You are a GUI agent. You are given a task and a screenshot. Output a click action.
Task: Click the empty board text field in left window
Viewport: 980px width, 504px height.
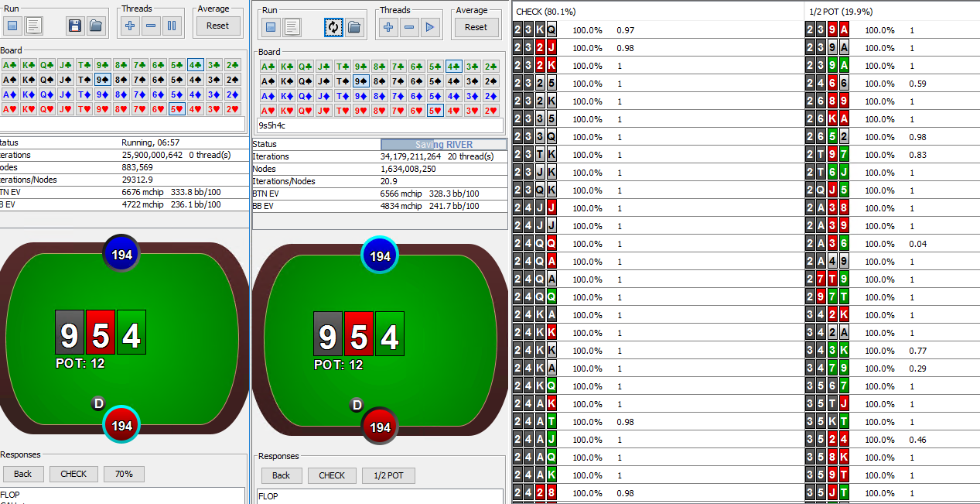[122, 124]
